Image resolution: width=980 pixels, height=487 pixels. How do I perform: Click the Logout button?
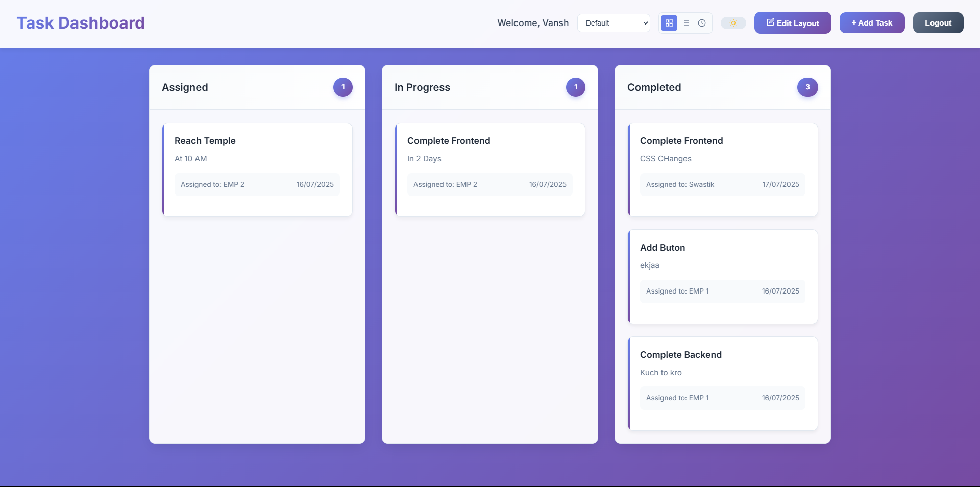[938, 23]
